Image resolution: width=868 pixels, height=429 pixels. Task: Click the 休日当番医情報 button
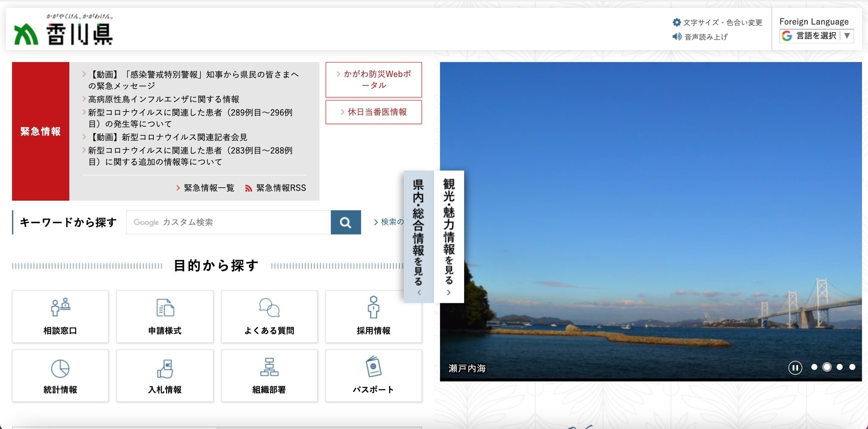coord(373,112)
